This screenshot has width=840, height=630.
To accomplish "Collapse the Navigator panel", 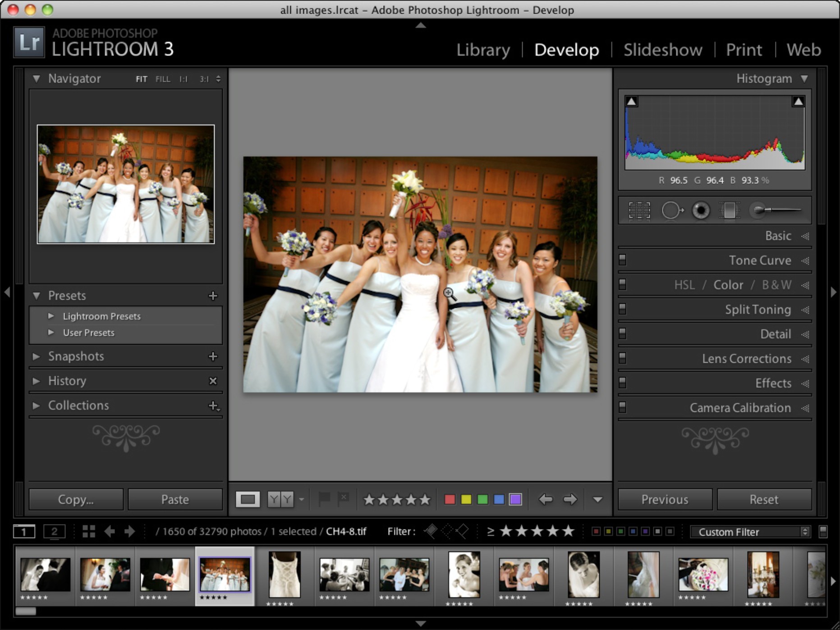I will 37,79.
